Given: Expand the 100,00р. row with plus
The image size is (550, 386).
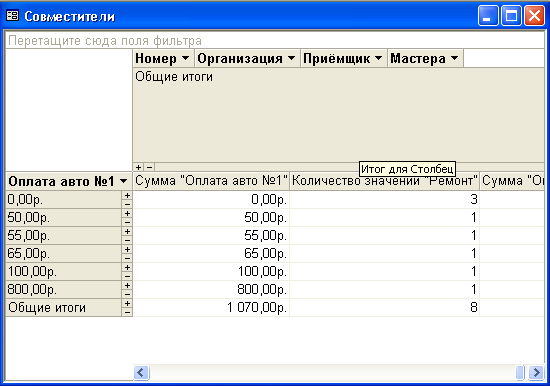Looking at the screenshot, I should (x=127, y=267).
